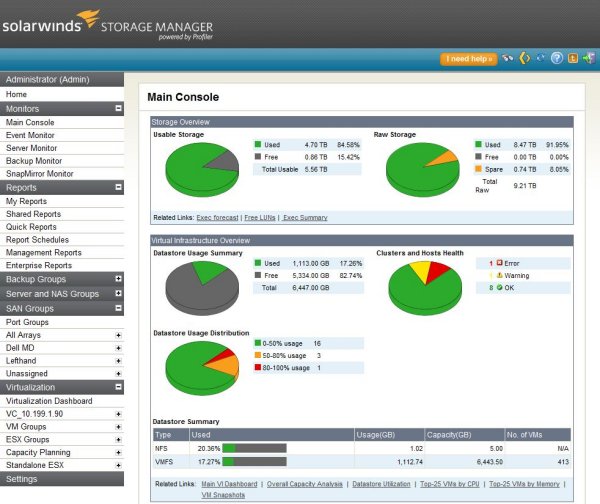
Task: Click the SolarWinds logo
Action: (51, 23)
